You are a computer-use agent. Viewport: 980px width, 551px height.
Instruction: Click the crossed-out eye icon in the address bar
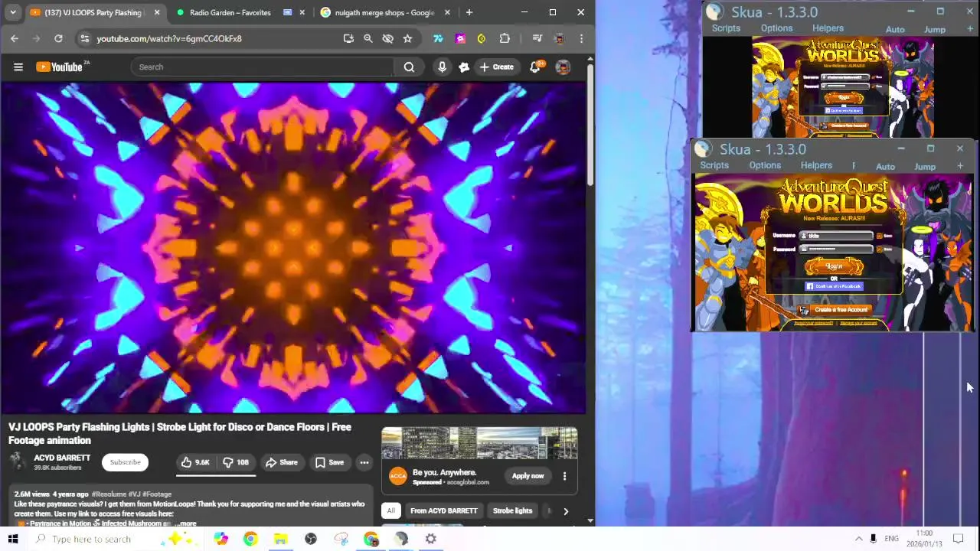pos(388,38)
